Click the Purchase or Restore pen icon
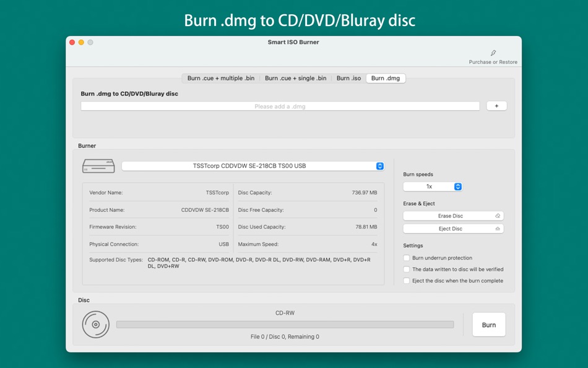 coord(493,53)
